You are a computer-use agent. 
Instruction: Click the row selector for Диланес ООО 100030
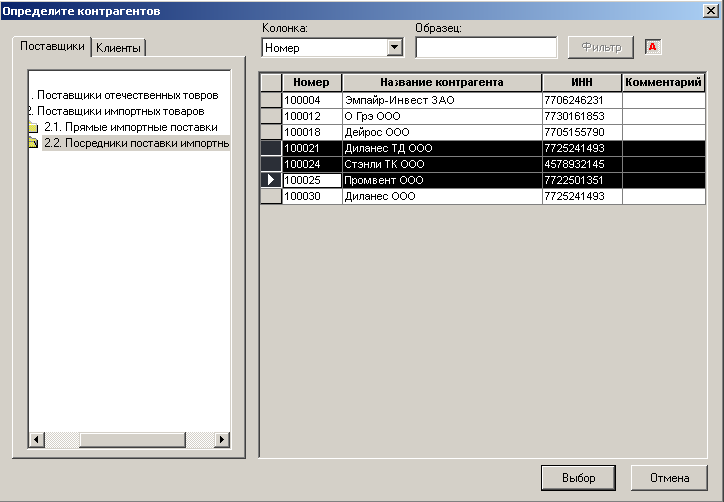[271, 196]
